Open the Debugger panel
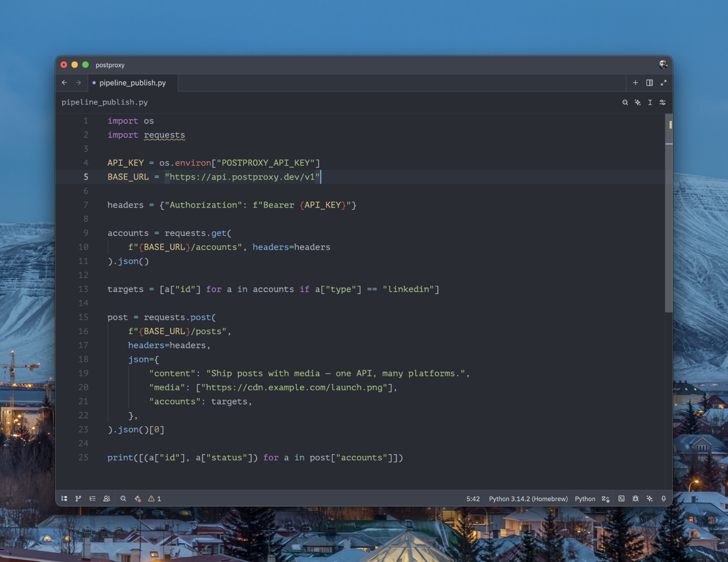This screenshot has height=562, width=728. (x=635, y=498)
